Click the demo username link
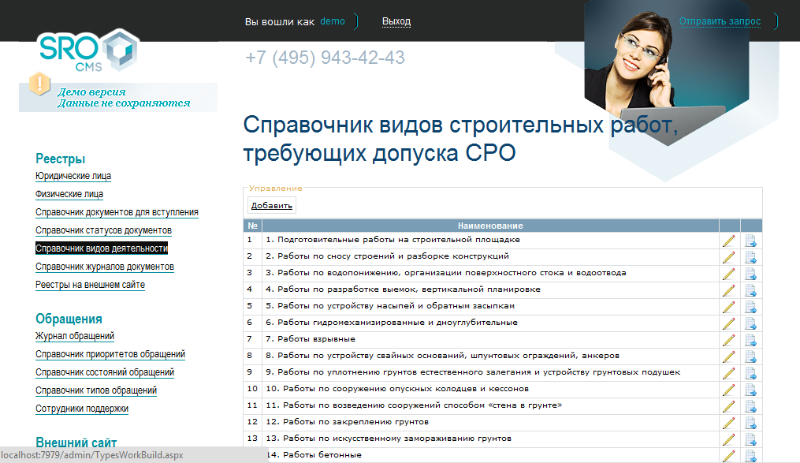This screenshot has height=463, width=800. coord(332,22)
